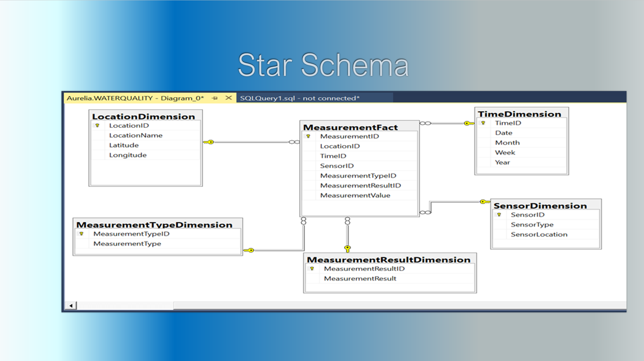This screenshot has width=644, height=361.
Task: Select LocationID column in MeasurementFact
Action: pyautogui.click(x=360, y=146)
